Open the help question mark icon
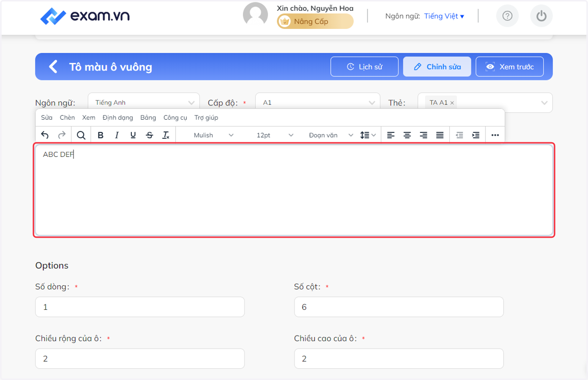Screen dimensions: 588x380 click(508, 16)
